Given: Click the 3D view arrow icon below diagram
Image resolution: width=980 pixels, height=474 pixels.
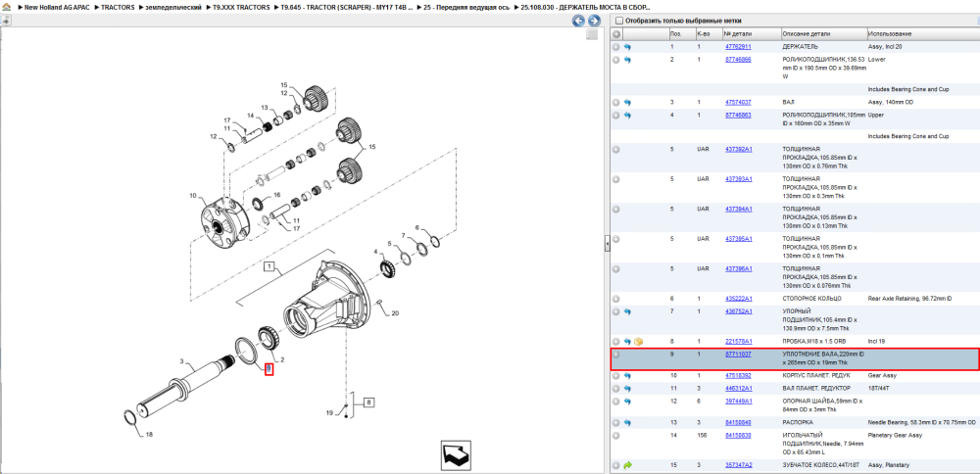Looking at the screenshot, I should (455, 455).
